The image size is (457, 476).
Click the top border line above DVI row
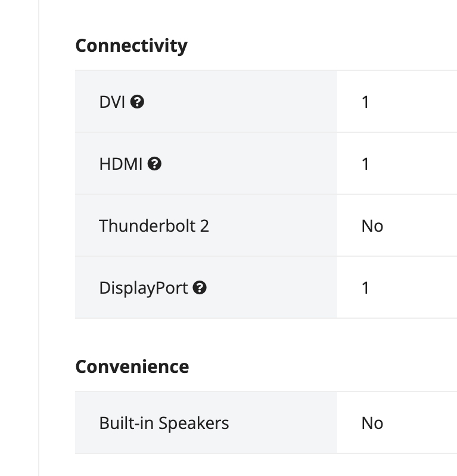point(266,70)
